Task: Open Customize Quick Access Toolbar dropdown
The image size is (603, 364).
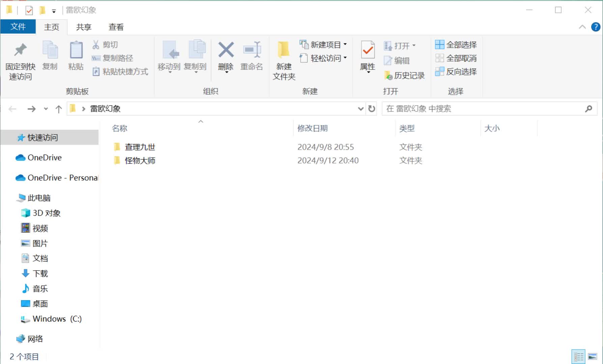Action: [x=54, y=11]
